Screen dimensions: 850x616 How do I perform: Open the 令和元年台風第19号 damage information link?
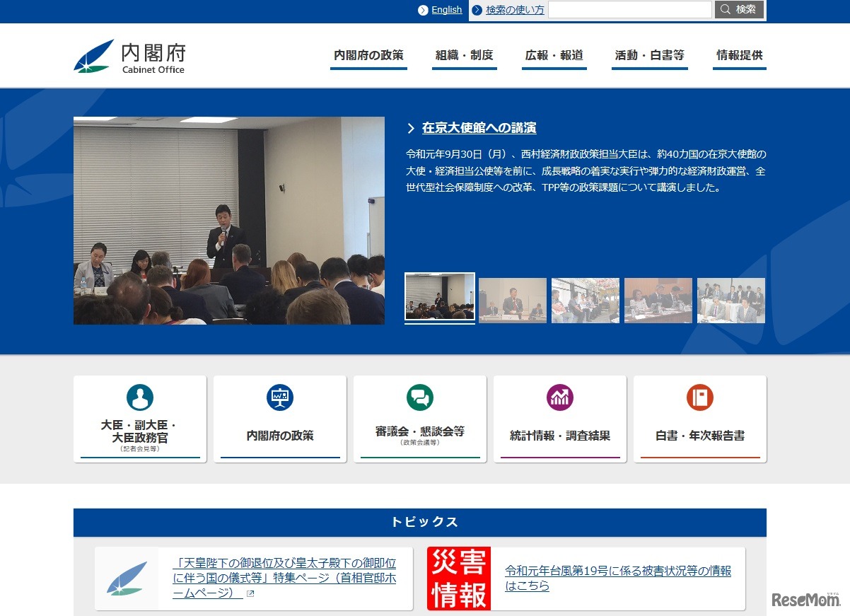click(x=618, y=579)
